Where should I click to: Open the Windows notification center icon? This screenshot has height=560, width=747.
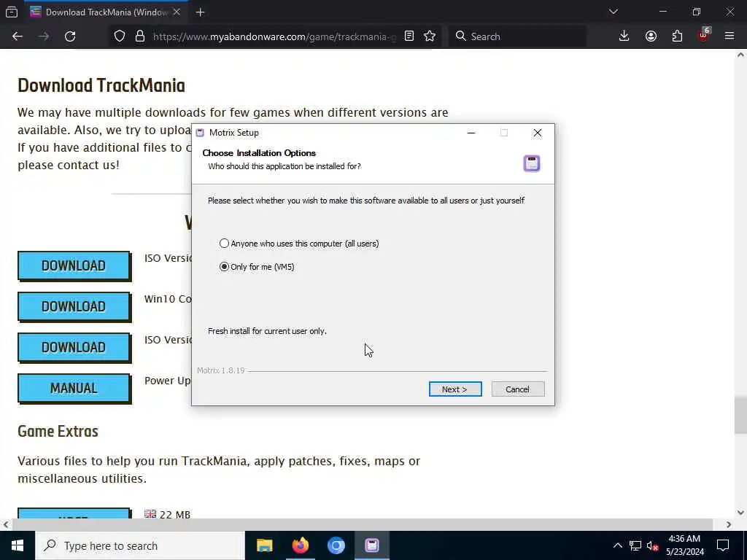(x=723, y=545)
